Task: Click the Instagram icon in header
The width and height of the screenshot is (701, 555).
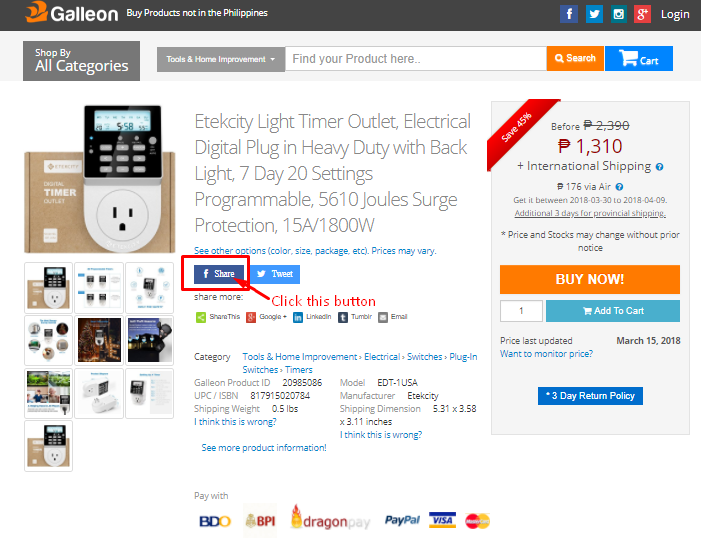Action: (x=619, y=14)
